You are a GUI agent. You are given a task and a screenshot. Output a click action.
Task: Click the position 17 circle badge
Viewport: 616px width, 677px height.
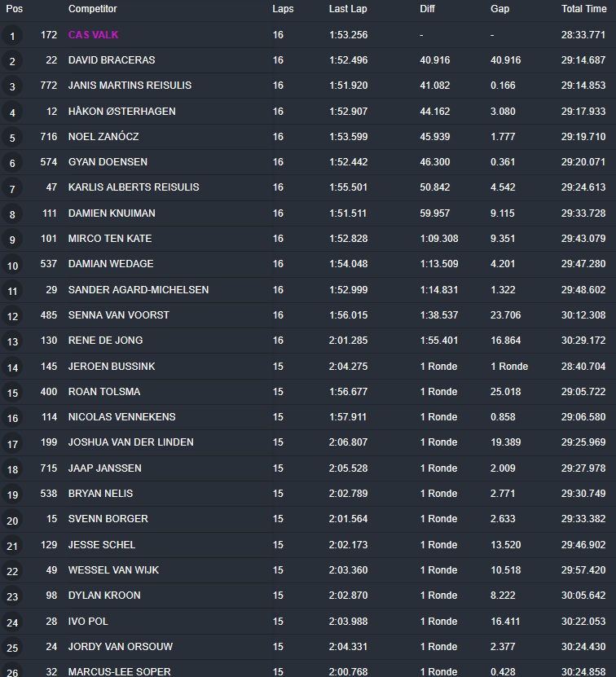(12, 444)
